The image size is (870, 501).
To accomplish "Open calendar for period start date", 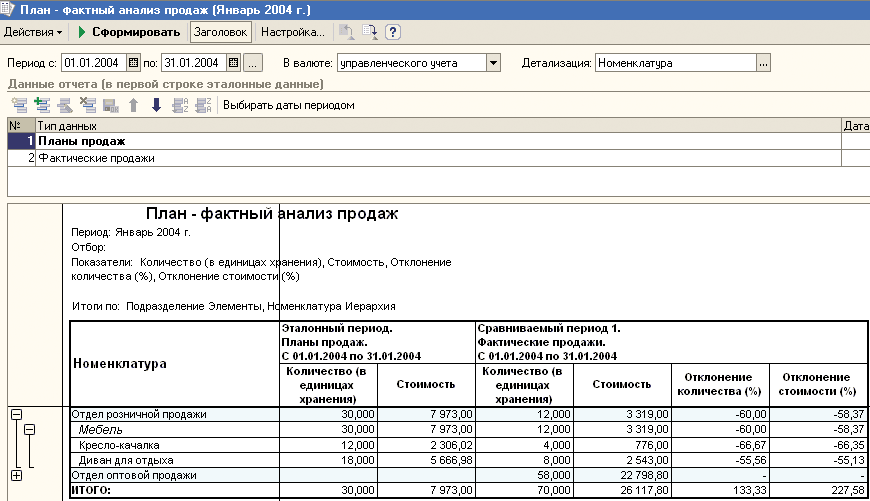I will pos(134,64).
